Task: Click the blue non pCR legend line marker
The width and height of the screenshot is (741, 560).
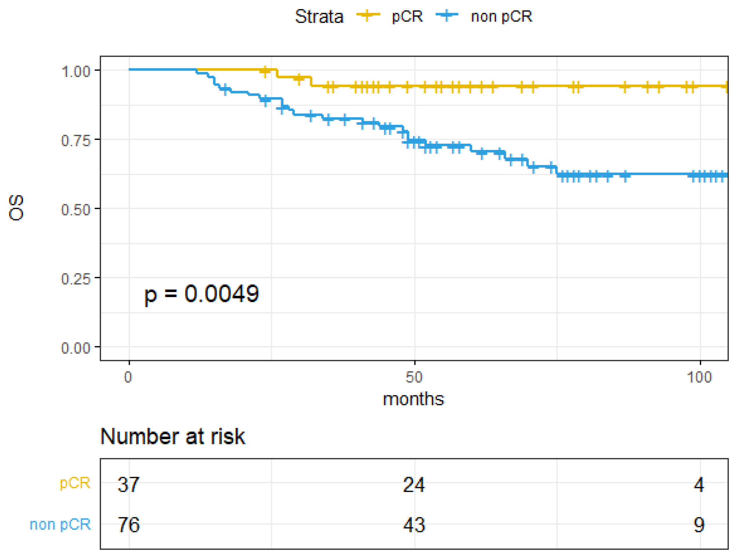Action: [447, 15]
